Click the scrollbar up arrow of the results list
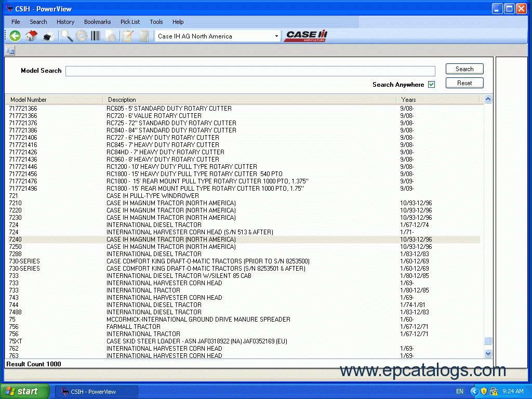The width and height of the screenshot is (532, 399). (x=488, y=99)
